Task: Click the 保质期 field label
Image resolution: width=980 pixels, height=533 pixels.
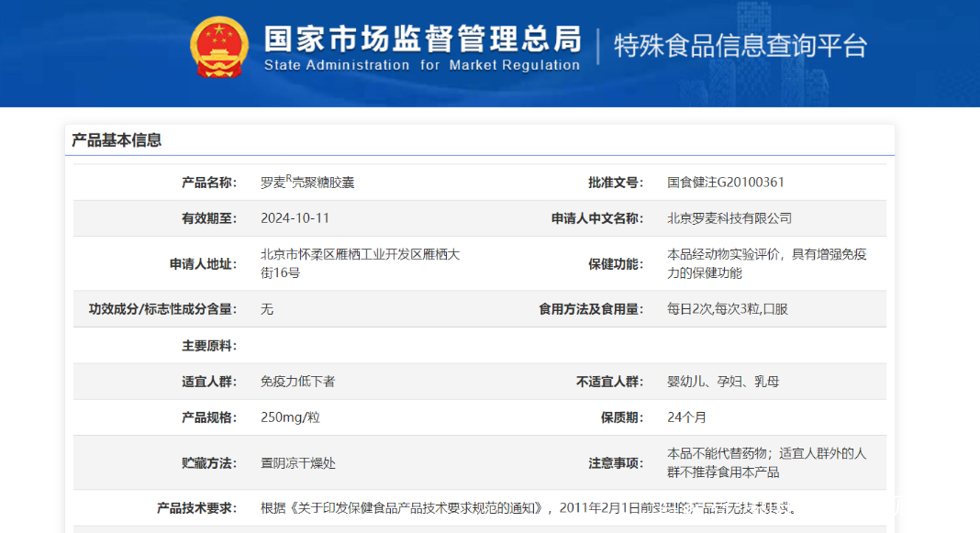Action: pos(622,417)
